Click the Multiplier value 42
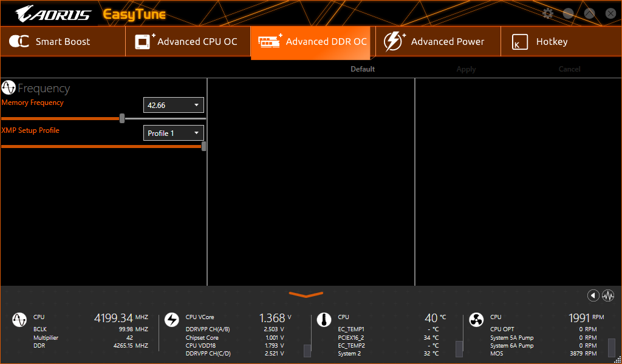 point(129,338)
